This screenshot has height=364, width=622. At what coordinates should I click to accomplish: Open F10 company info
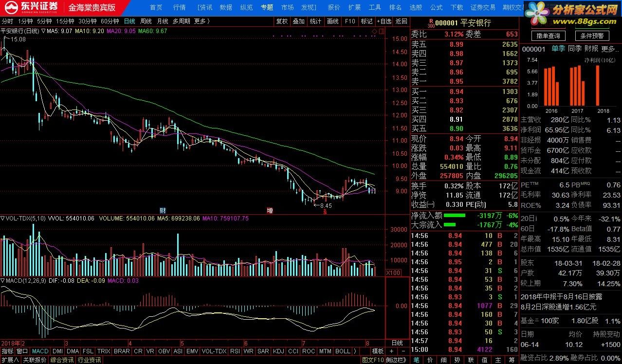pos(349,21)
